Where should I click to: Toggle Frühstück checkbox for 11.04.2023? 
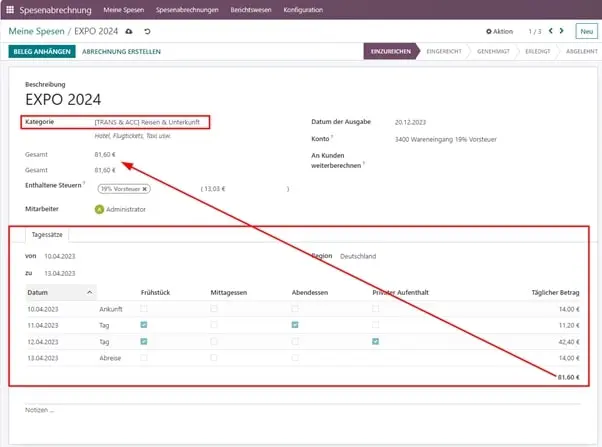point(145,325)
